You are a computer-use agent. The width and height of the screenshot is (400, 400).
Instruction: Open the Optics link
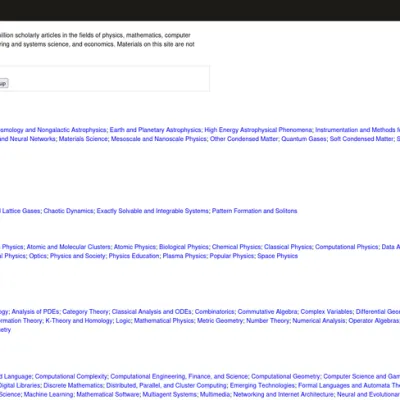click(38, 256)
